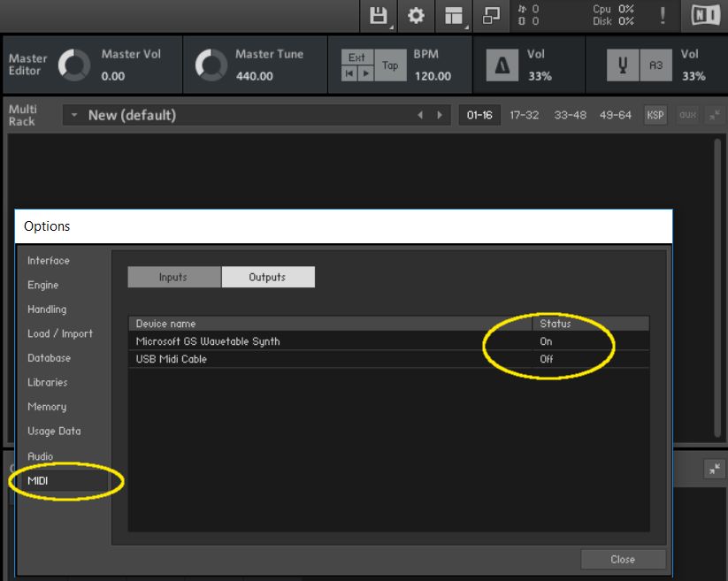This screenshot has height=581, width=728.
Task: Open the Usage Data options section
Action: [x=54, y=432]
